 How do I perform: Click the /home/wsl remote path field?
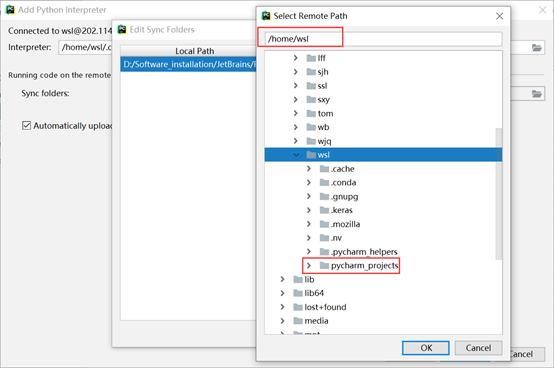click(383, 39)
